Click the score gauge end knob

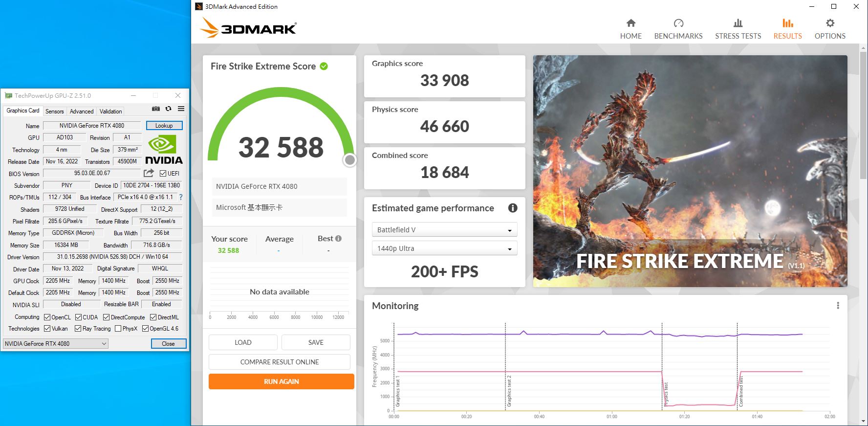coord(349,160)
